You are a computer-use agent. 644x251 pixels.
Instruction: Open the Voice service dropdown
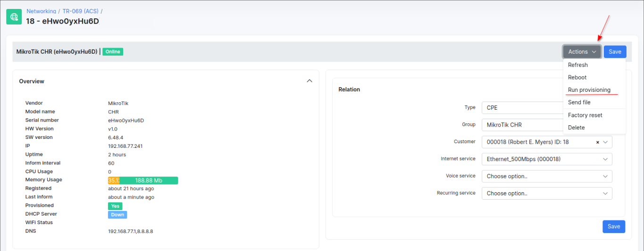[546, 176]
